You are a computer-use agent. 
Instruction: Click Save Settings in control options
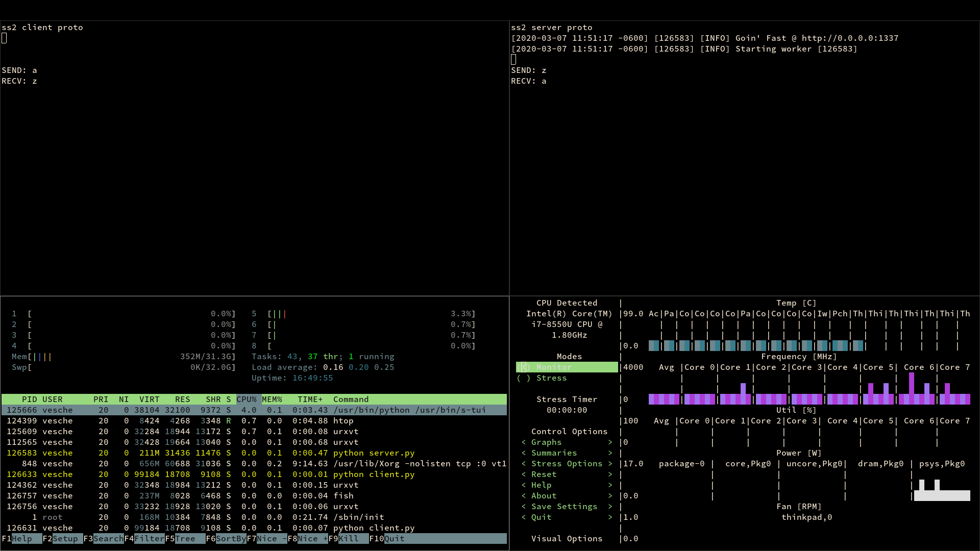564,507
